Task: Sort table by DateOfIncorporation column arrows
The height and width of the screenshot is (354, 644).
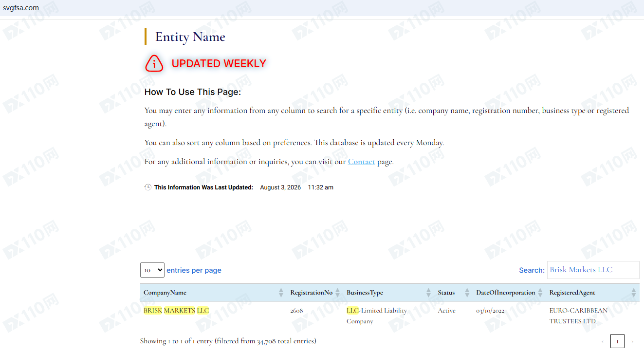Action: (540, 293)
